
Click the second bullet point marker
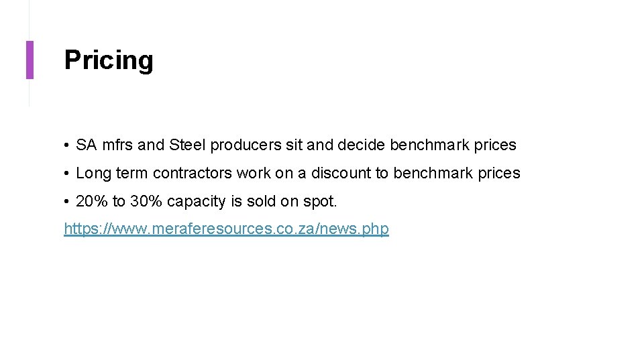tap(68, 174)
